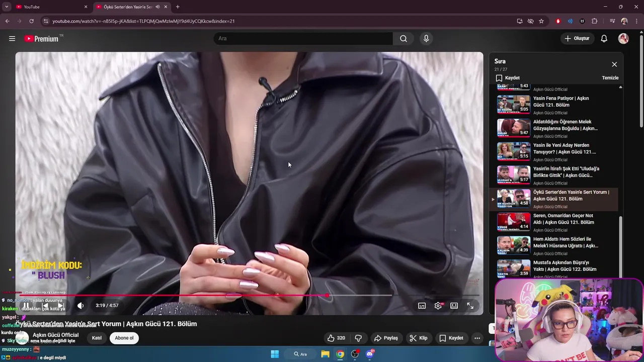Open Chrome from the taskbar

(340, 354)
